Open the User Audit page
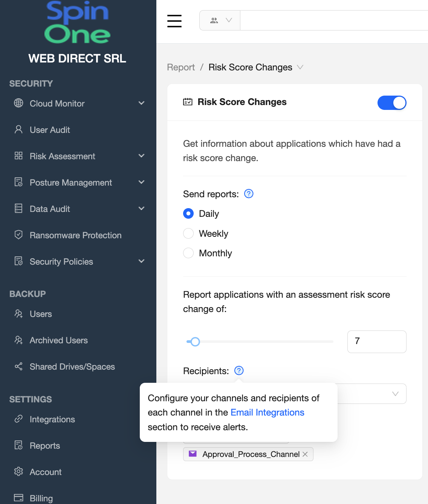 coord(50,130)
